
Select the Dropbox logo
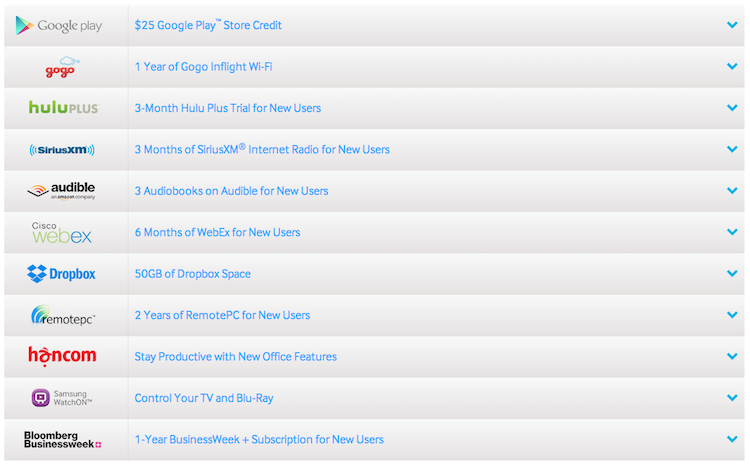click(62, 274)
